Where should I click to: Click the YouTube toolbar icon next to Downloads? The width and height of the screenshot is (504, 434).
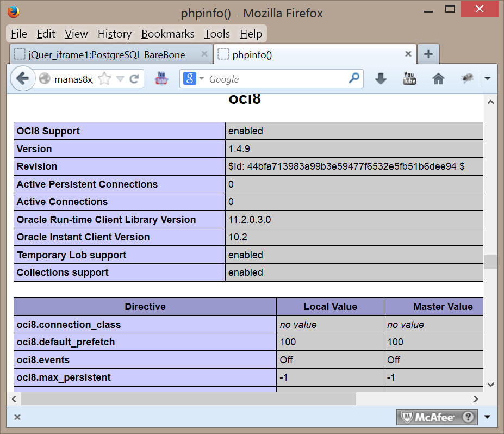click(409, 79)
